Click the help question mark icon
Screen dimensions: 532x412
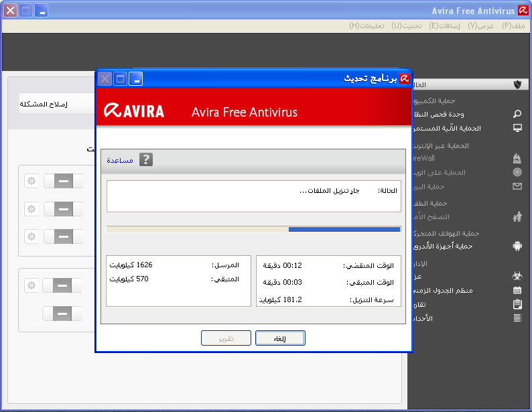146,159
